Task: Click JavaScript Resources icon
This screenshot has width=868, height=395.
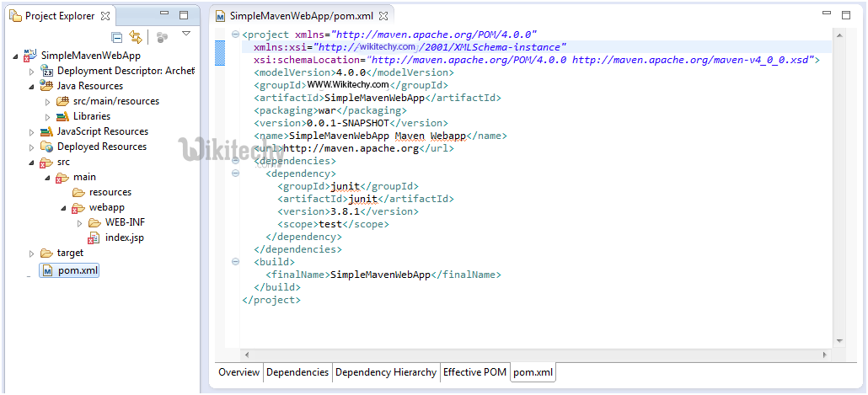Action: (x=47, y=131)
